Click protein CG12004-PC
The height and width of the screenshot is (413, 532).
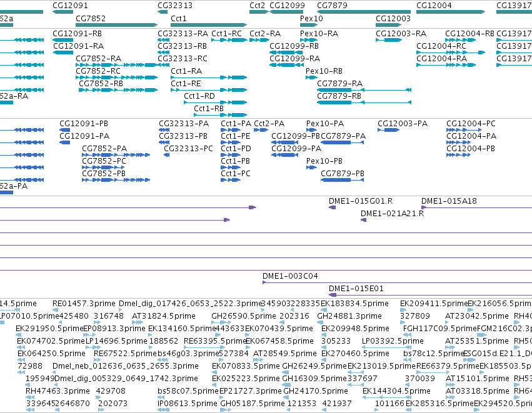471,124
